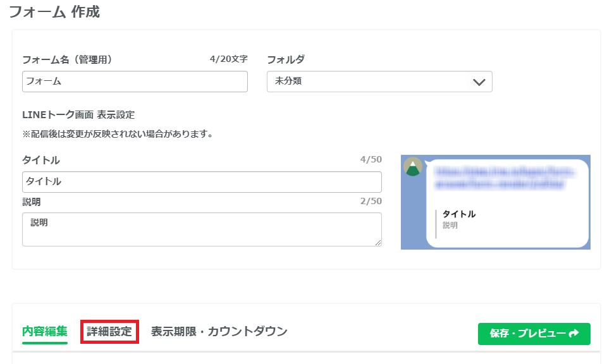Open the 詳細設定 tab
The height and width of the screenshot is (364, 607).
109,332
